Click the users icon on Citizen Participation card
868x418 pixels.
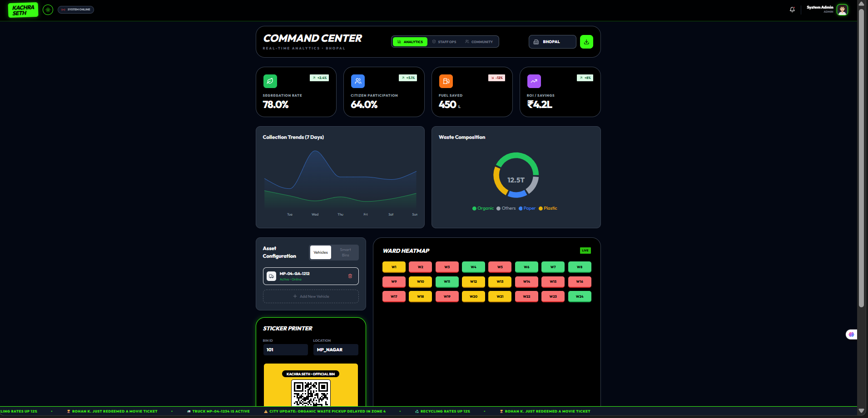point(358,81)
